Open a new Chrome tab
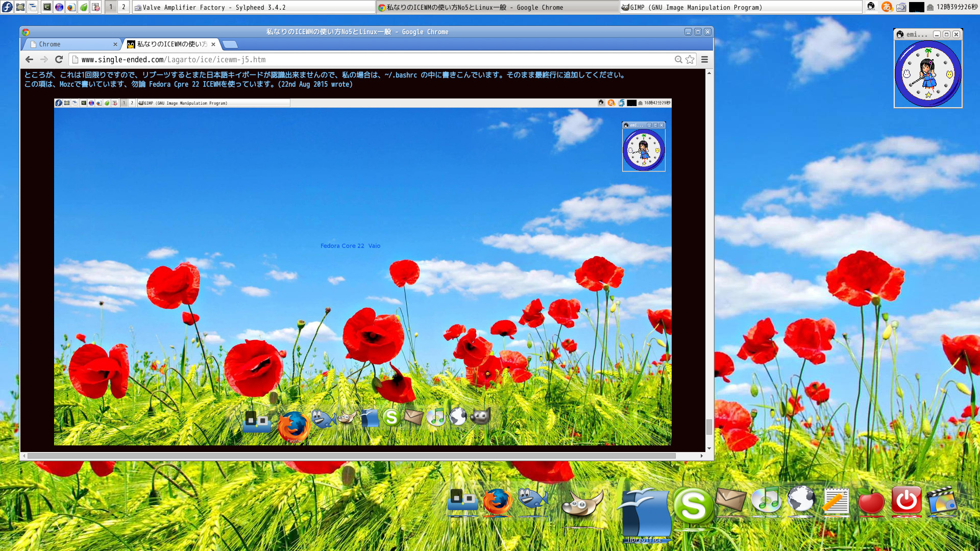This screenshot has width=980, height=551. (x=231, y=44)
